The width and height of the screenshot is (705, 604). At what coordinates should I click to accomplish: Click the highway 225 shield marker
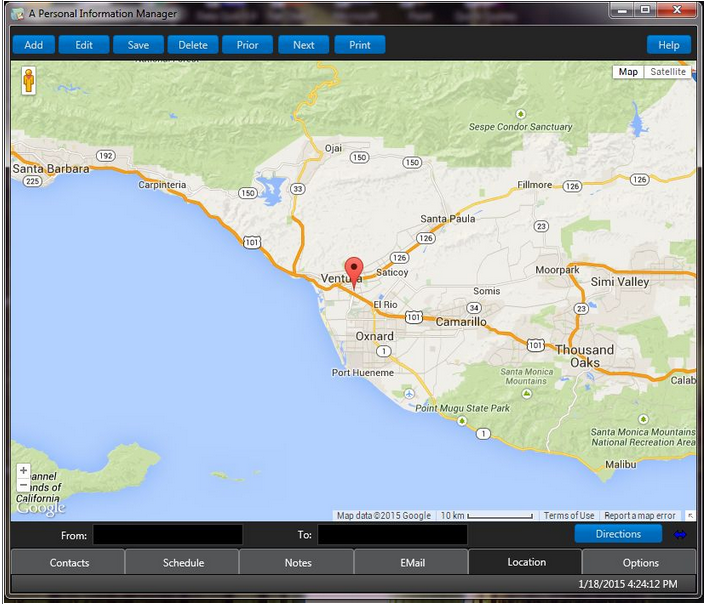pyautogui.click(x=32, y=181)
